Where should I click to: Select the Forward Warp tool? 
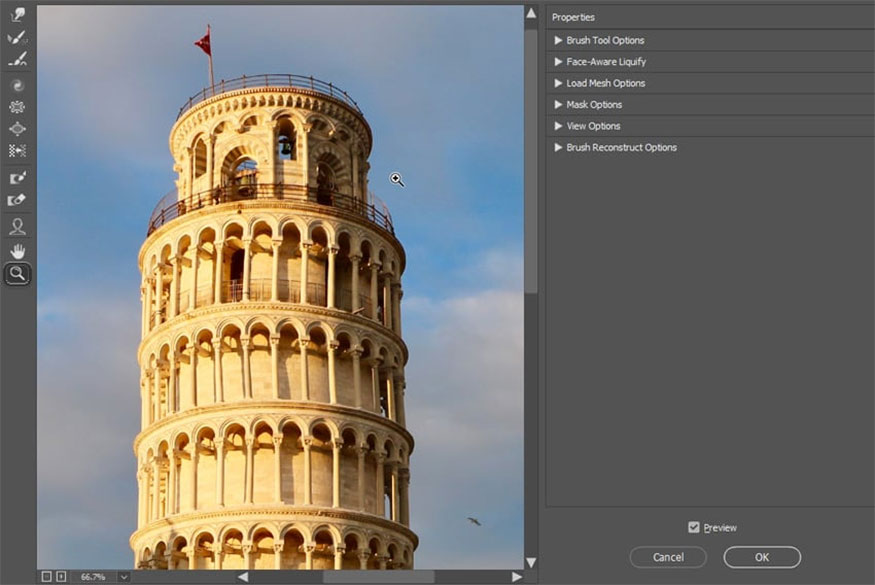tap(17, 15)
